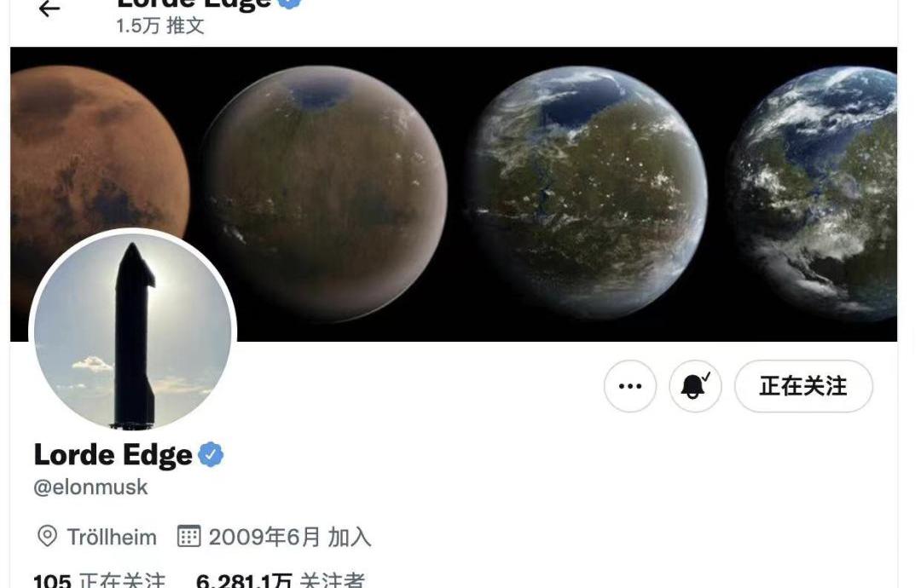Image resolution: width=921 pixels, height=588 pixels.
Task: Click the 2009年6月 加入 join date
Action: click(290, 537)
